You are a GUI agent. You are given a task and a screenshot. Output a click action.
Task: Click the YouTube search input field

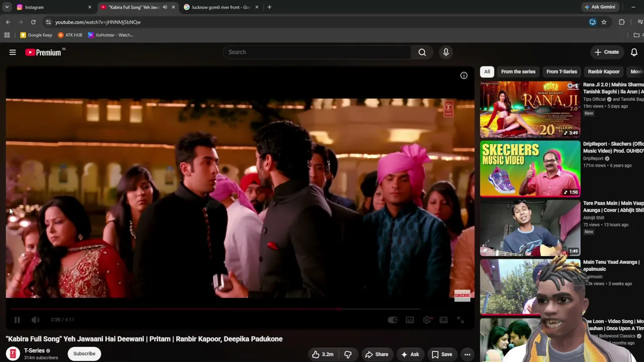pos(317,52)
